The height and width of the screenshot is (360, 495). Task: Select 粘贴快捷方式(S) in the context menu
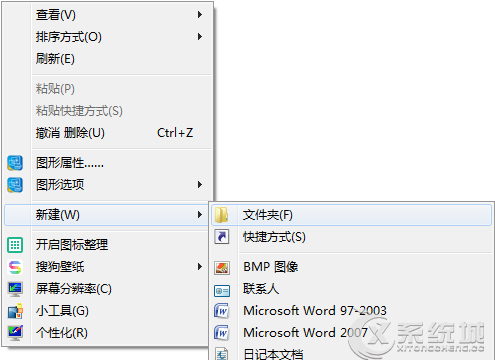click(108, 111)
